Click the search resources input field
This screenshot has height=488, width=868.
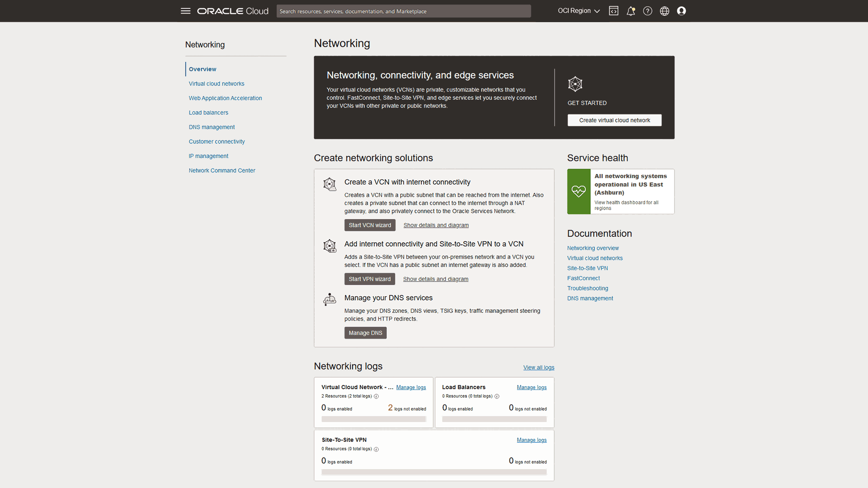[403, 11]
